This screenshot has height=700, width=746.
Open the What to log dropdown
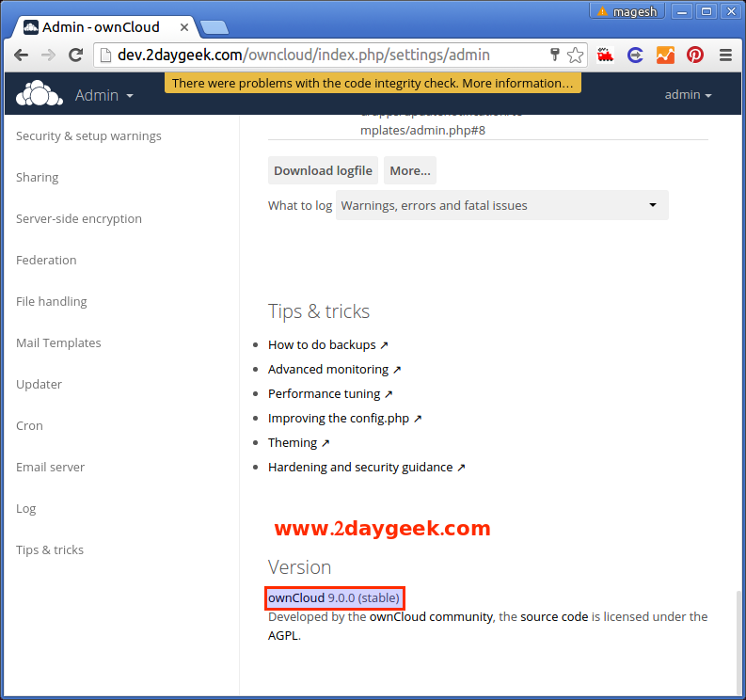(502, 205)
